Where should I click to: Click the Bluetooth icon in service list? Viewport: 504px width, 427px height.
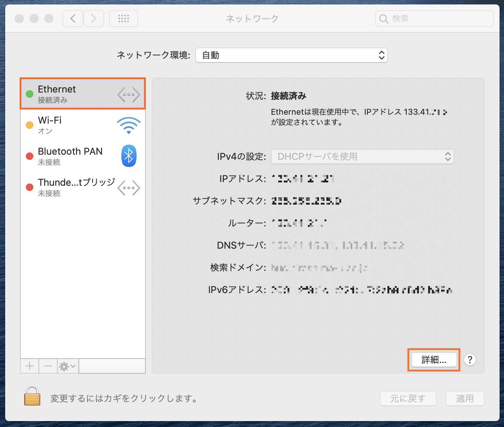coord(129,156)
